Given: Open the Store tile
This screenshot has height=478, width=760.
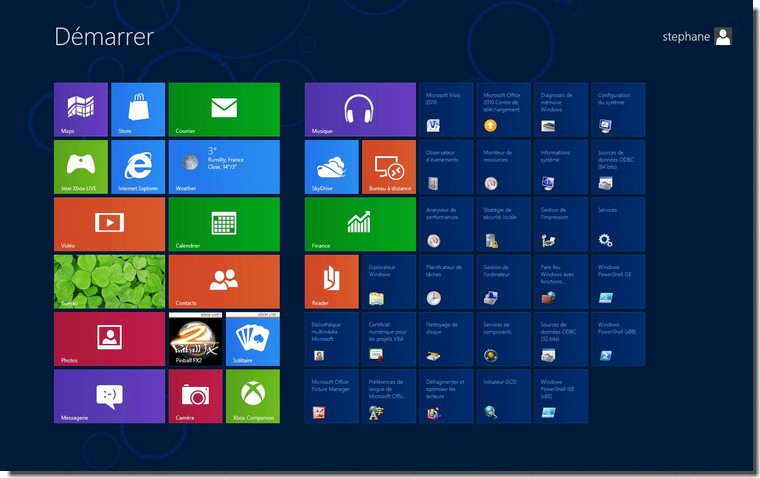Looking at the screenshot, I should pos(138,110).
